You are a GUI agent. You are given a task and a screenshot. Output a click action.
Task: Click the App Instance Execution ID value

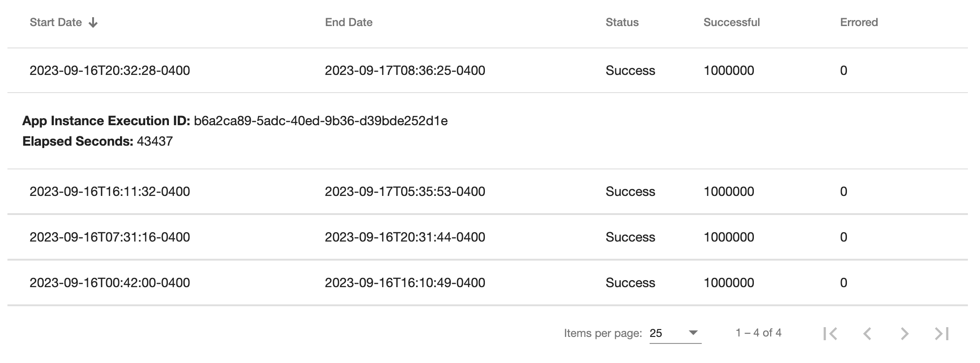321,121
